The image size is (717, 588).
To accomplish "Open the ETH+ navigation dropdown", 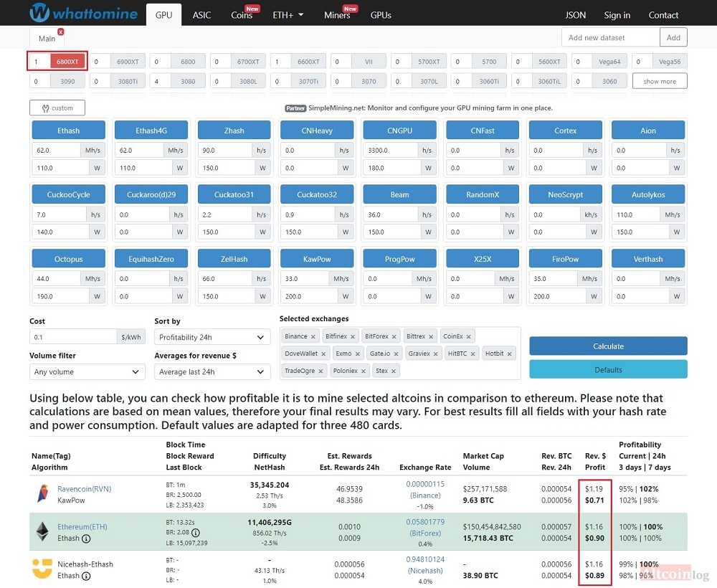I will point(288,15).
